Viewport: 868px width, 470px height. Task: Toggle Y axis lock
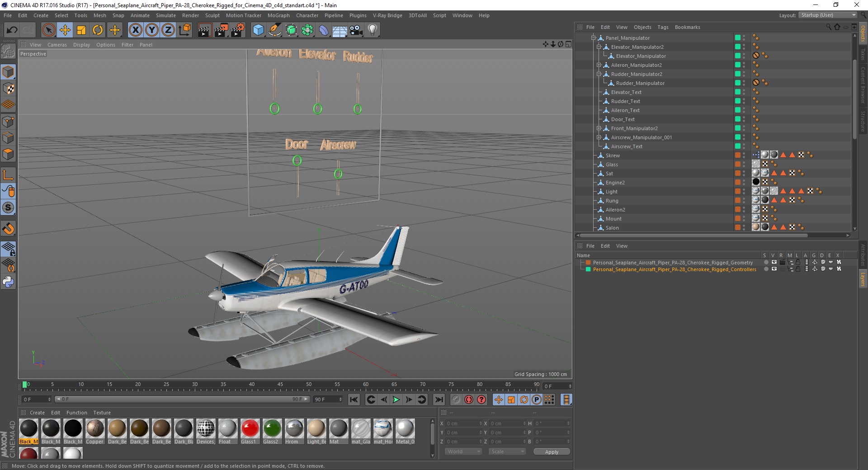152,30
